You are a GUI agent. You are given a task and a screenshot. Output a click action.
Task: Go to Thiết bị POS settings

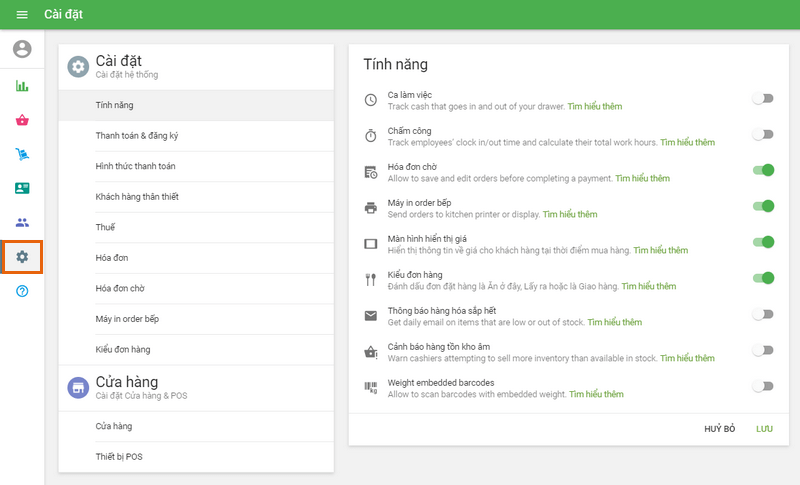(x=118, y=457)
